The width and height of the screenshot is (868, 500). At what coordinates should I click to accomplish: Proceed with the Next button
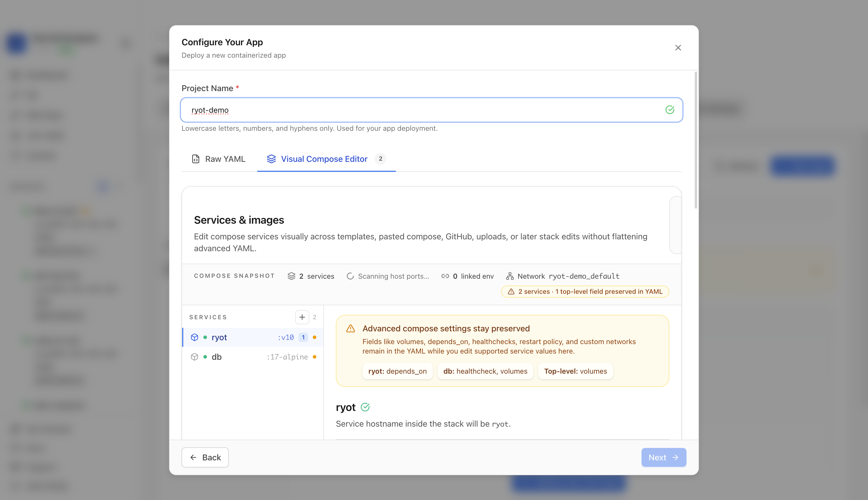[663, 457]
